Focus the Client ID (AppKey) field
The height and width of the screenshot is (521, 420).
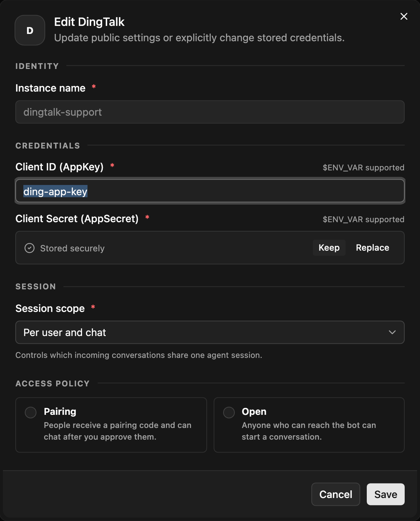coord(210,191)
